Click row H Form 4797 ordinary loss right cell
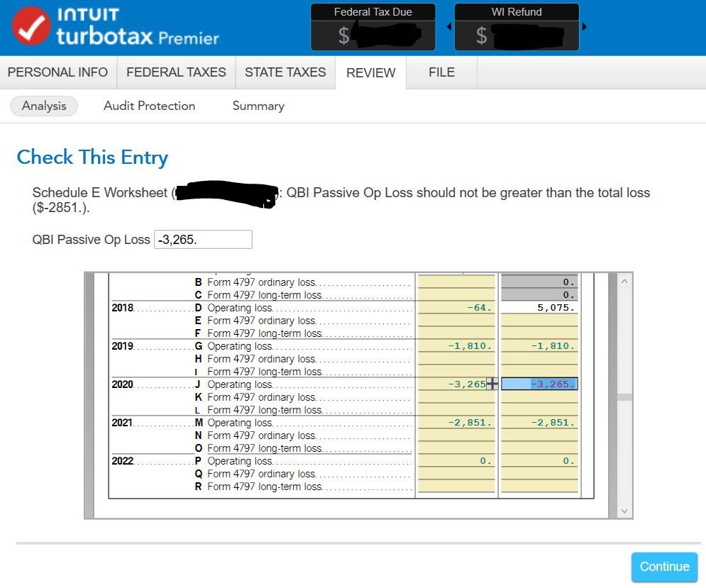Screen dimensions: 706x588 [539, 358]
